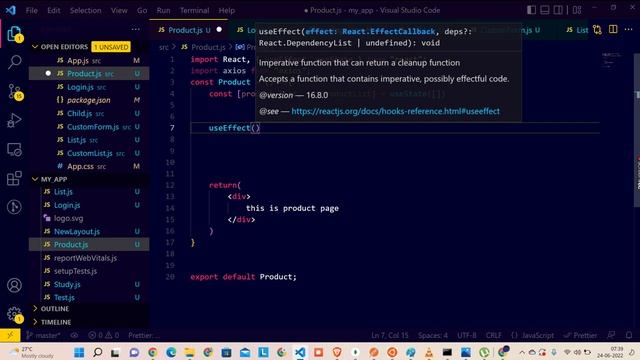The image size is (640, 360).
Task: Open App.css in Open Editors
Action: [x=89, y=167]
